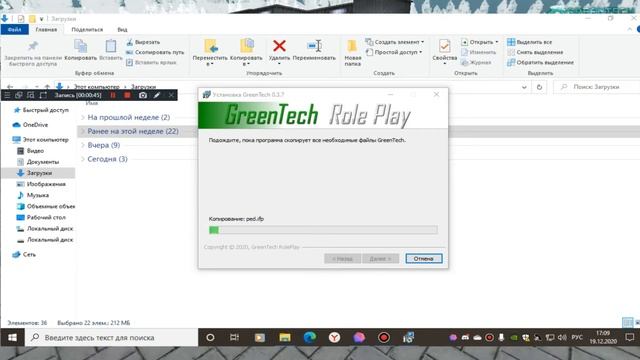Click Обратить выделение in ribbon

pos(540,62)
